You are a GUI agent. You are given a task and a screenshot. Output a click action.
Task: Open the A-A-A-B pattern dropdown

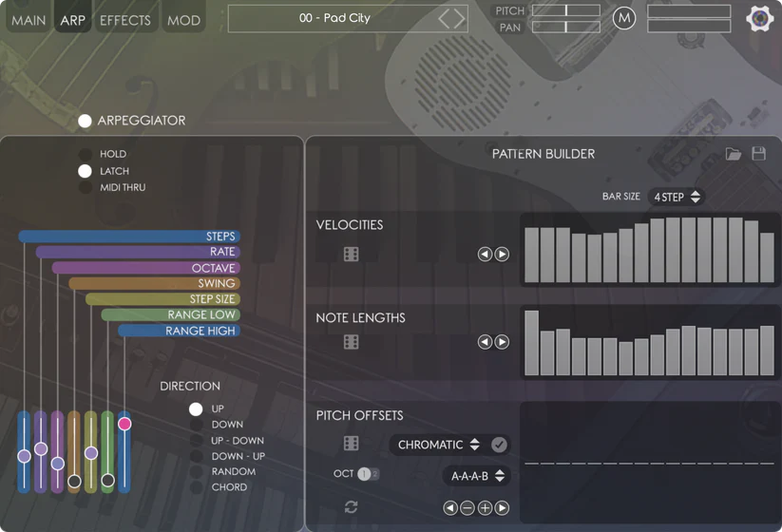coord(476,476)
